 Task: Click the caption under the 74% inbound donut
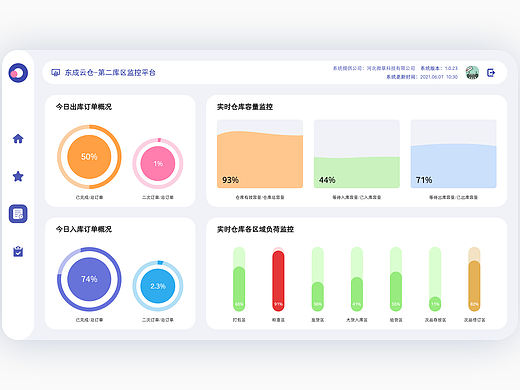point(89,320)
